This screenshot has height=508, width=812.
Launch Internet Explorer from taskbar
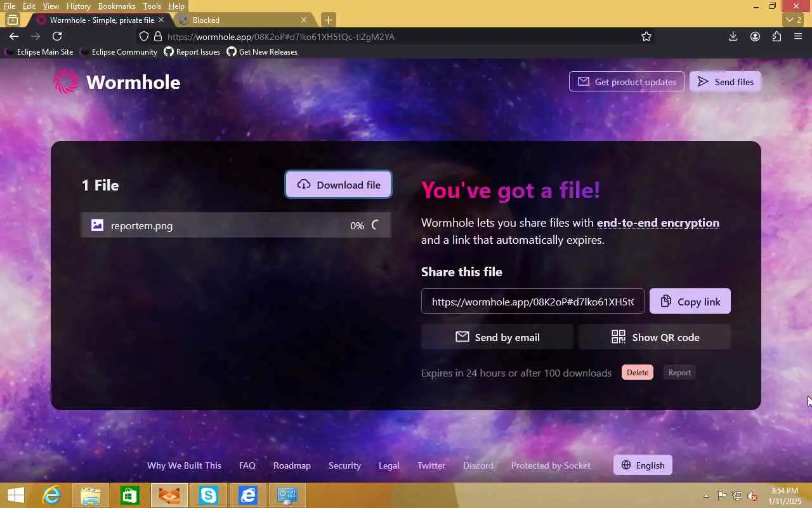click(x=51, y=495)
